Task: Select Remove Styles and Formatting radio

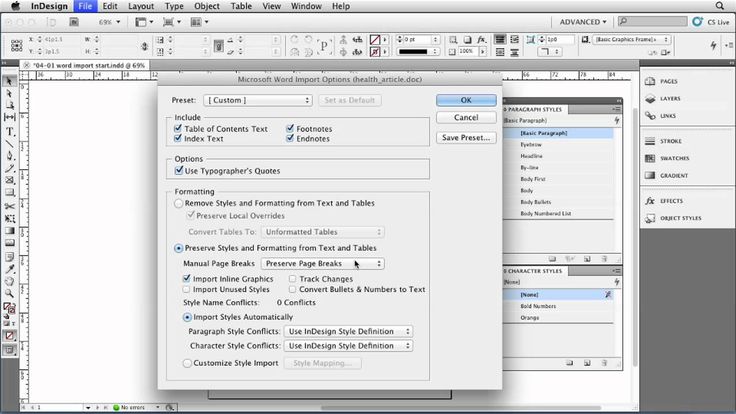Action: (178, 203)
